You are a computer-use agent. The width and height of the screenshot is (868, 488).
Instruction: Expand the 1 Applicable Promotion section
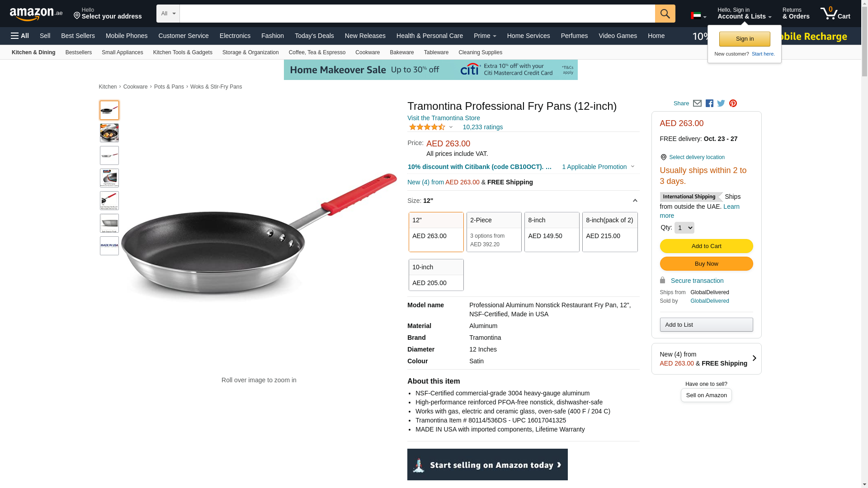[598, 167]
